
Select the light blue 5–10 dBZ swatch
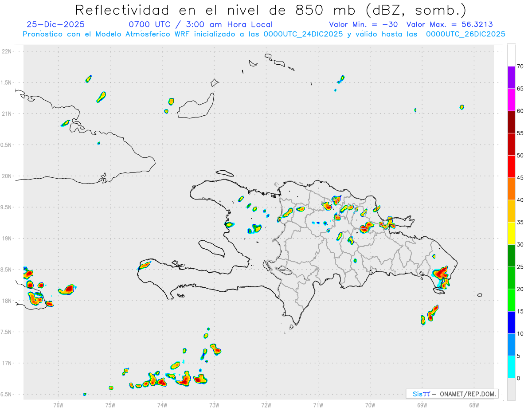(511, 345)
